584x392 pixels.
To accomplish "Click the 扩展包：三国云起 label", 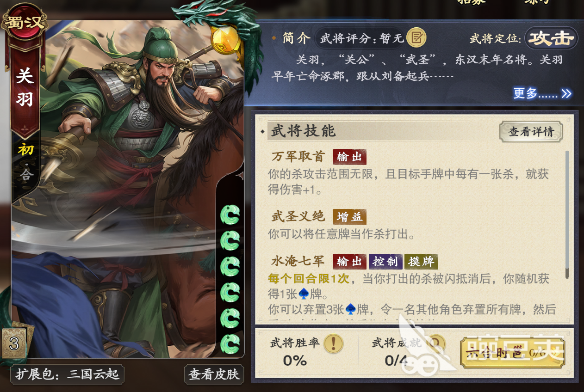I will pos(68,374).
